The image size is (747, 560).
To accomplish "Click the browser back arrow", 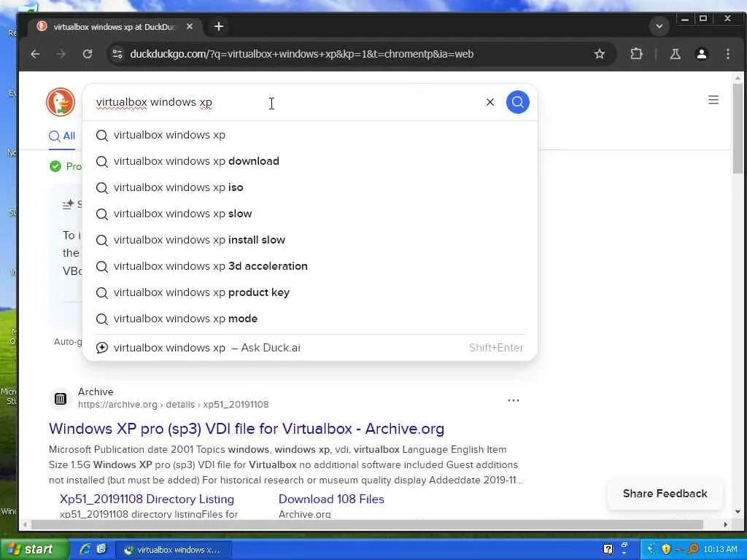I will click(x=35, y=54).
